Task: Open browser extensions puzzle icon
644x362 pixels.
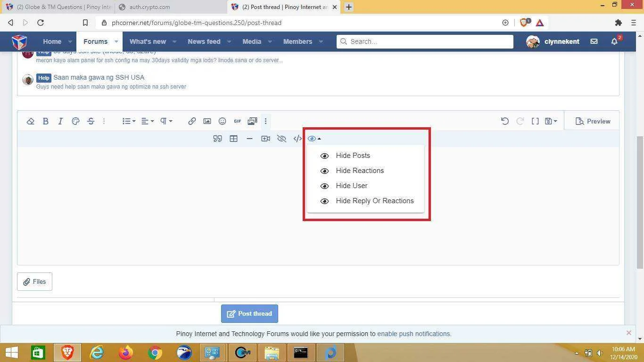Action: [619, 23]
